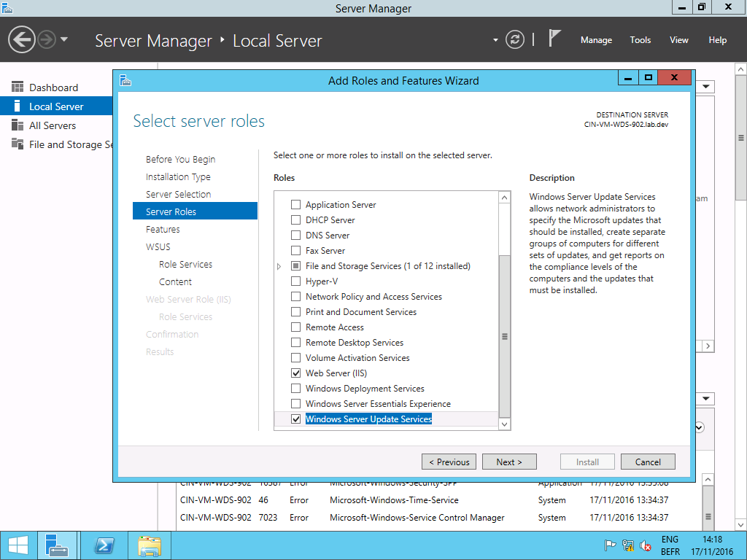Click the back navigation arrow in Server Manager
Viewport: 747px width, 560px height.
(x=21, y=39)
